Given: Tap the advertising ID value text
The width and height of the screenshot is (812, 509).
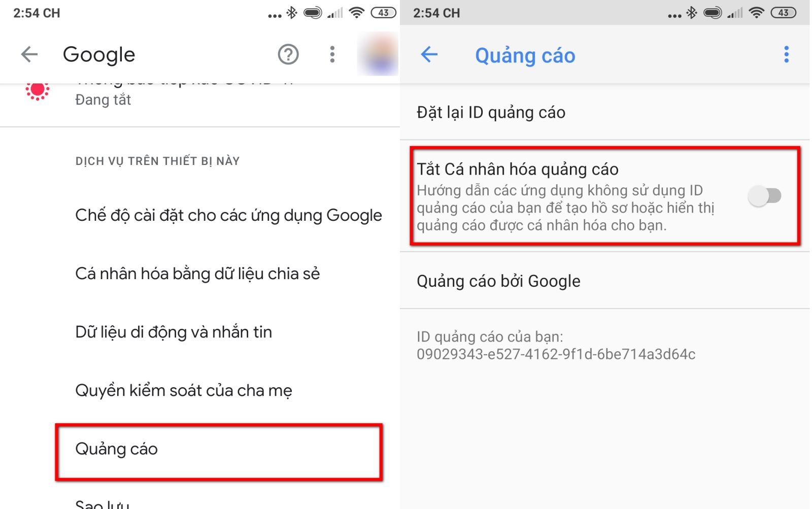Looking at the screenshot, I should click(x=556, y=354).
